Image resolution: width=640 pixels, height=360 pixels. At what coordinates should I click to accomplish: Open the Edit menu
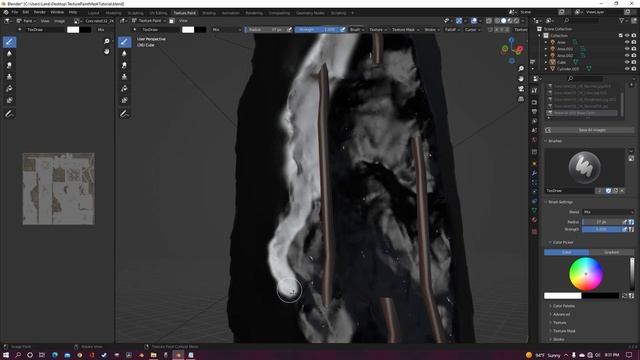26,12
